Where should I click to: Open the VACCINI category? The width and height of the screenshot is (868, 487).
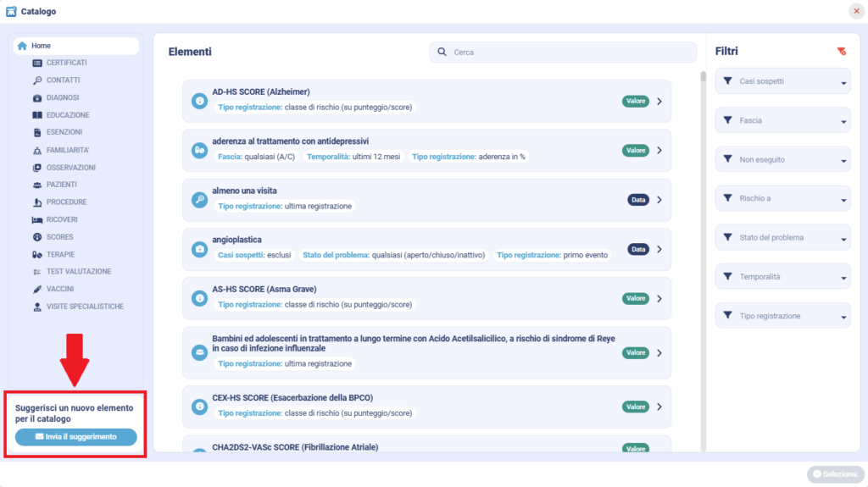[61, 289]
